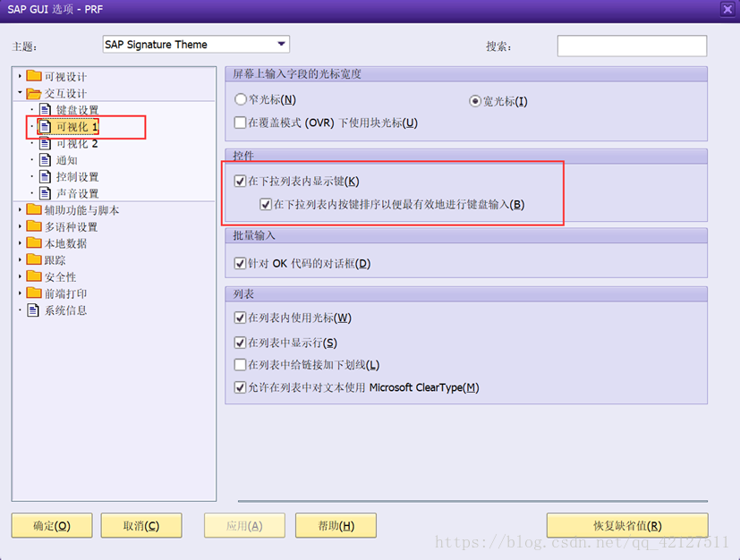The width and height of the screenshot is (740, 560).
Task: Confirm with the 确定(O) button
Action: pyautogui.click(x=52, y=526)
